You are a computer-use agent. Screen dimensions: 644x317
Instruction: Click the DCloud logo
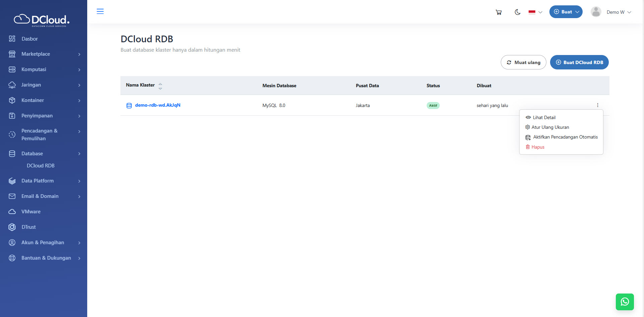pyautogui.click(x=42, y=20)
